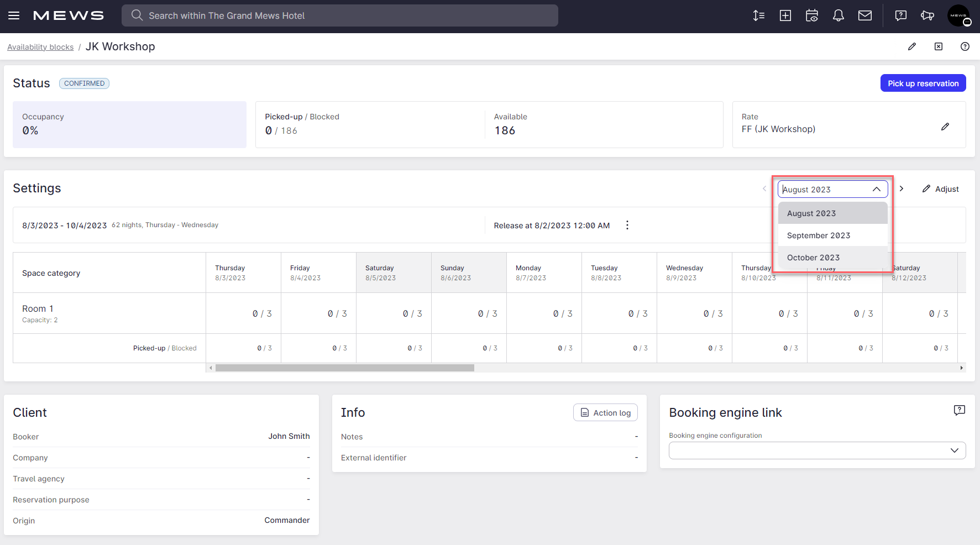This screenshot has height=545, width=980.
Task: Open the announcements megaphone icon
Action: tap(927, 15)
